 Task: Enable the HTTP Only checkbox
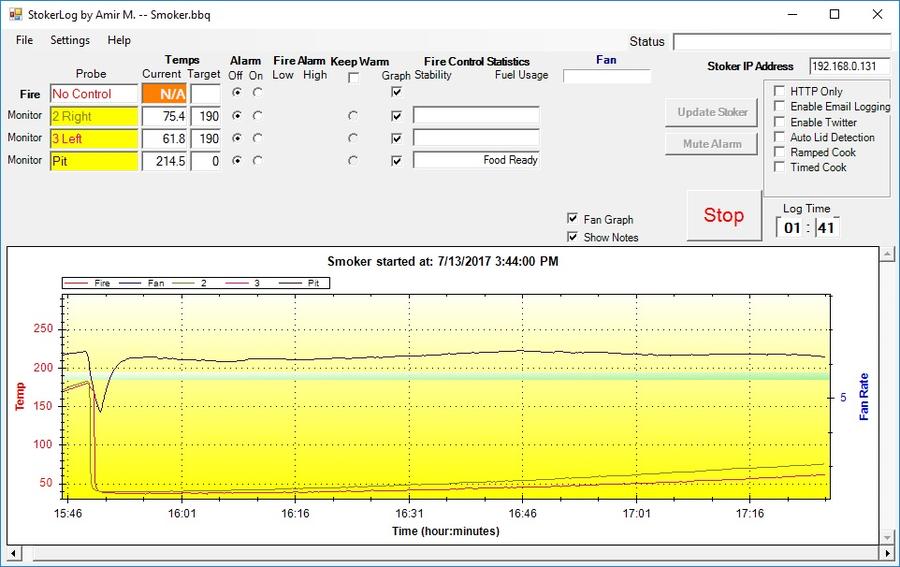coord(779,92)
